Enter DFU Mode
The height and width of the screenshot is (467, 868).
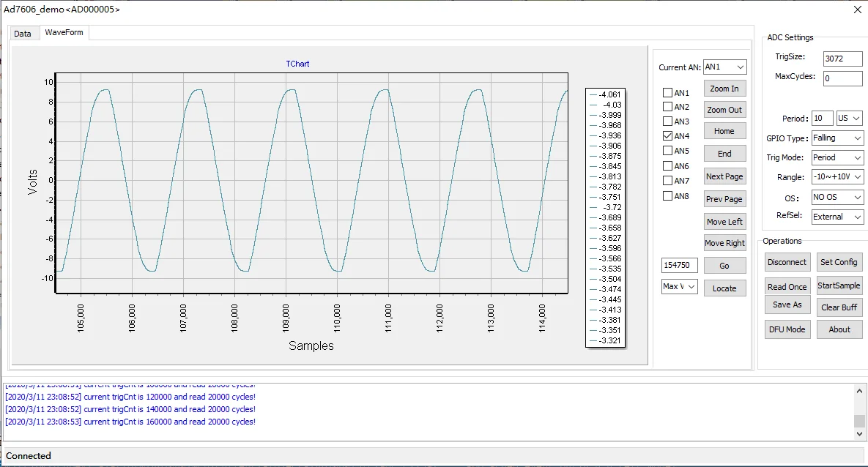(787, 329)
